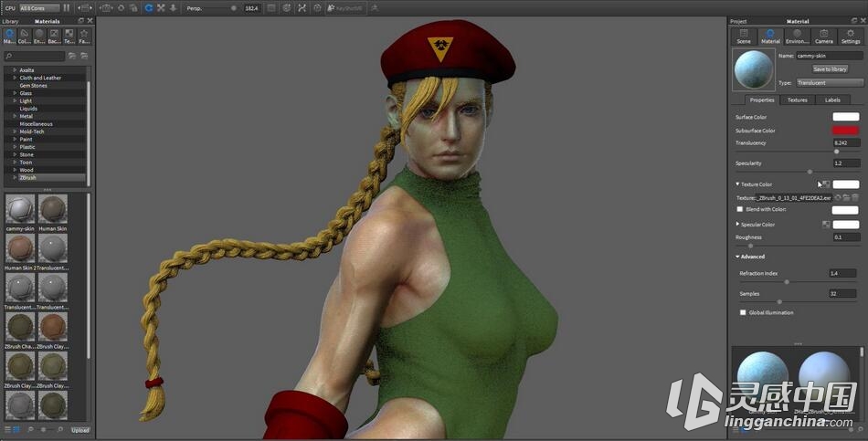The image size is (868, 441).
Task: Click the blue refresh icon in toolbar
Action: pos(148,7)
